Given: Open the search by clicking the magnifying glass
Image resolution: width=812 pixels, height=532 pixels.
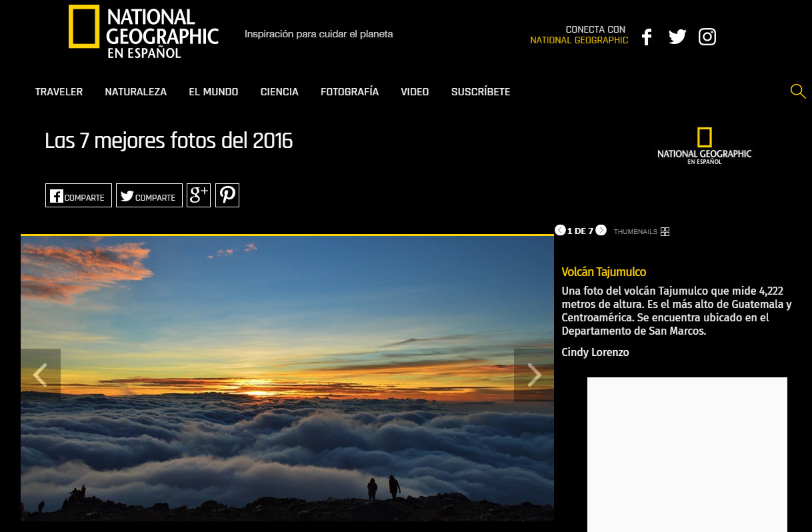Looking at the screenshot, I should tap(797, 91).
